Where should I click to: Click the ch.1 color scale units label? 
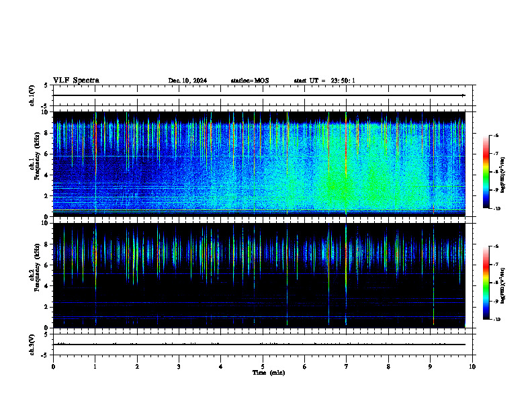503,175
